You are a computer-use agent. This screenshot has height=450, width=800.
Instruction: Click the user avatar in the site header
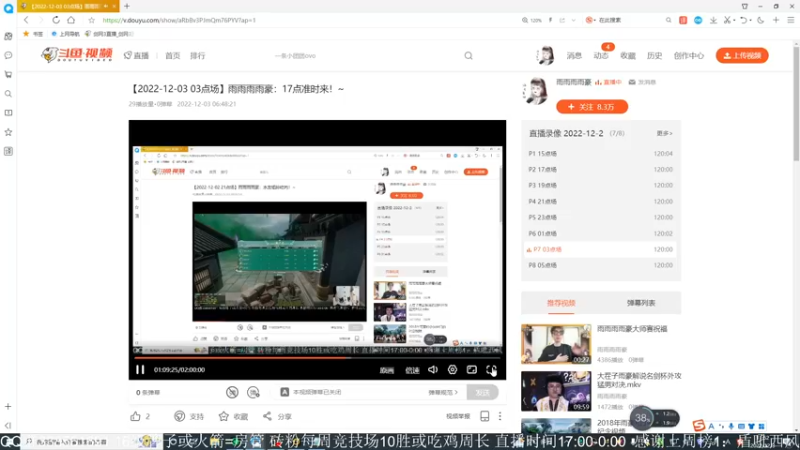click(545, 55)
